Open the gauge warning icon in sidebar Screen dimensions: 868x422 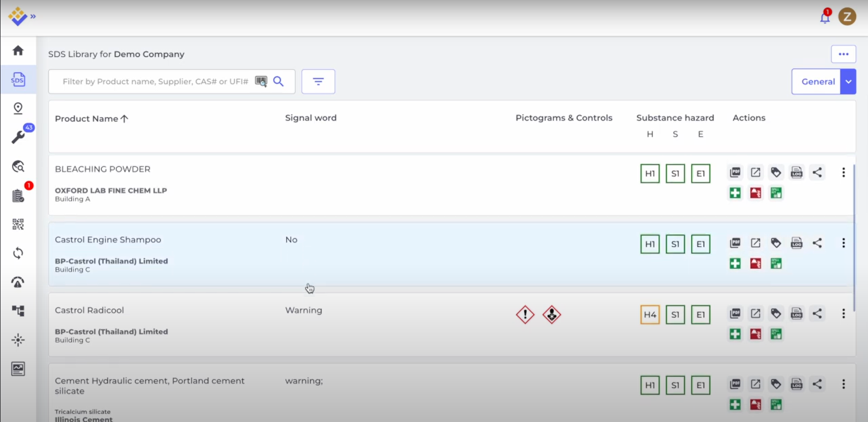(x=18, y=282)
